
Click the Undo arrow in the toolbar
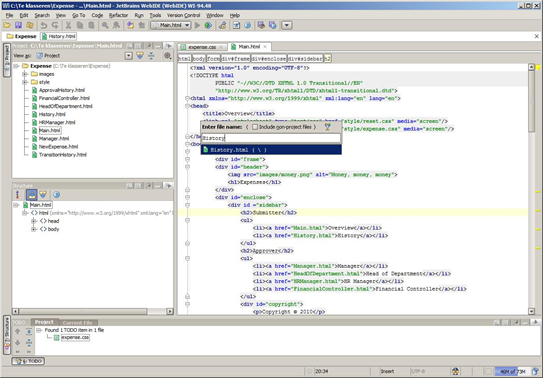[44, 25]
